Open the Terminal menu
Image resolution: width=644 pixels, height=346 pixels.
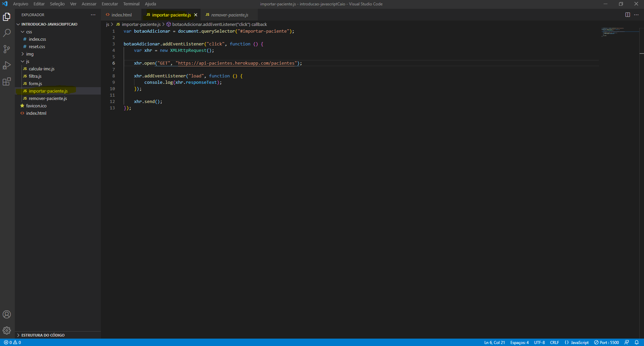[131, 4]
